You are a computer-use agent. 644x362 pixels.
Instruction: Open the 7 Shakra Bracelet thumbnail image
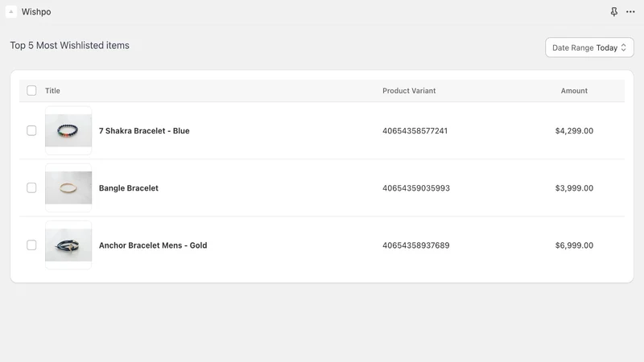click(x=68, y=130)
